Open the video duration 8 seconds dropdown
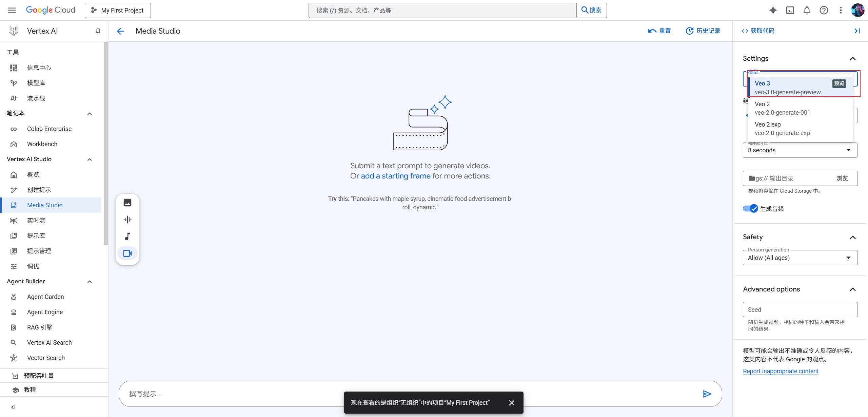 point(800,150)
